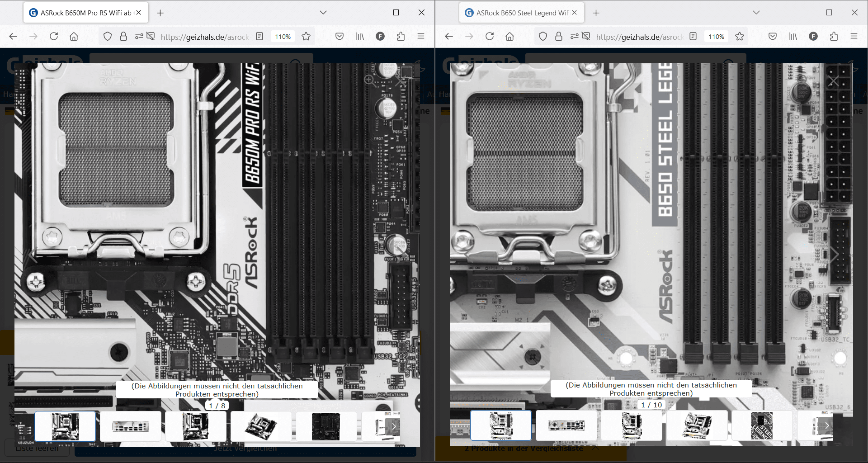Zoom the B650M Pro RS gallery image
The width and height of the screenshot is (868, 463).
point(369,80)
